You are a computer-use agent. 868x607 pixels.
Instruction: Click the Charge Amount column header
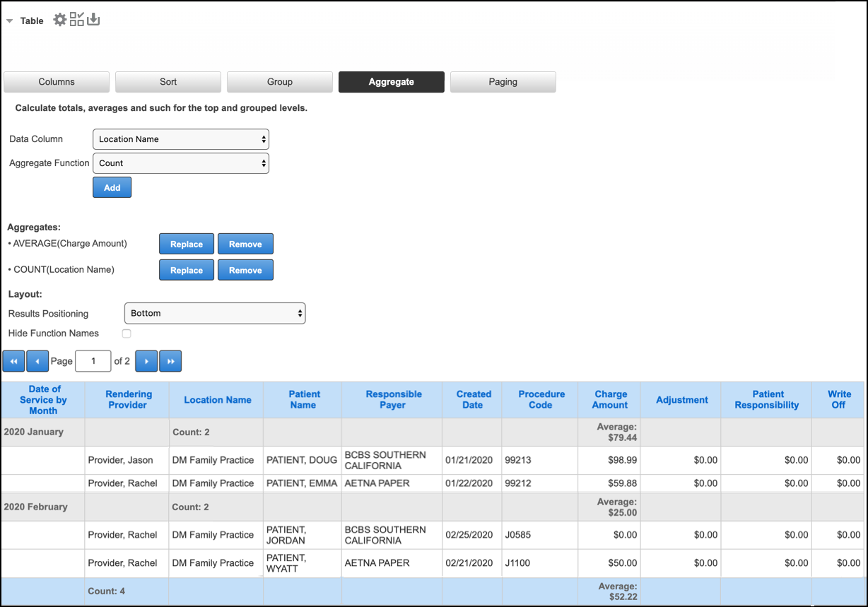click(x=611, y=399)
